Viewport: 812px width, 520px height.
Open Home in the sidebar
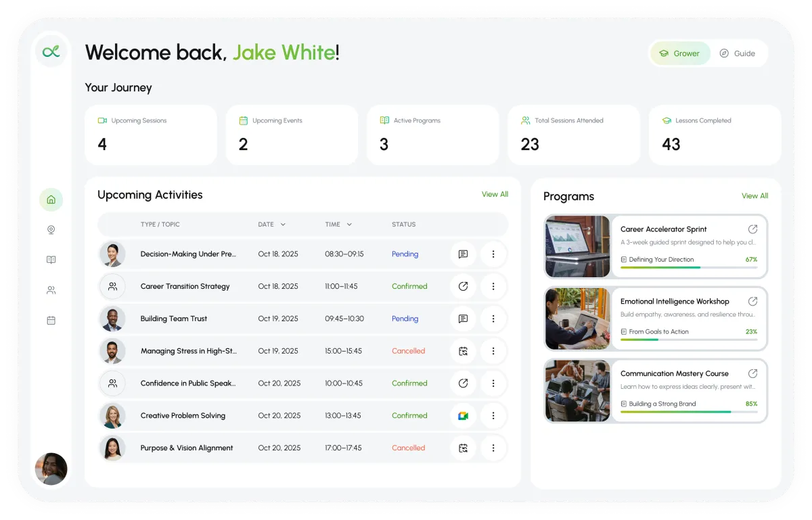click(51, 199)
